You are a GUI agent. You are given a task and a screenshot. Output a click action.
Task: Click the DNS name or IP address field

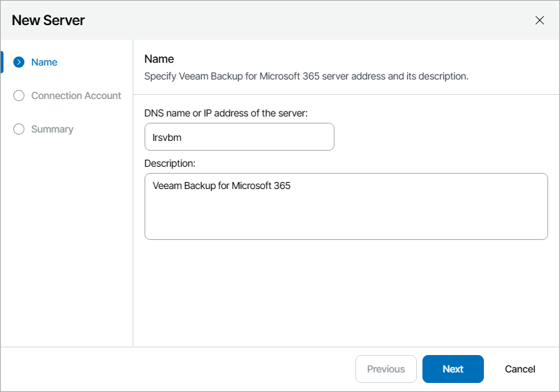point(239,137)
